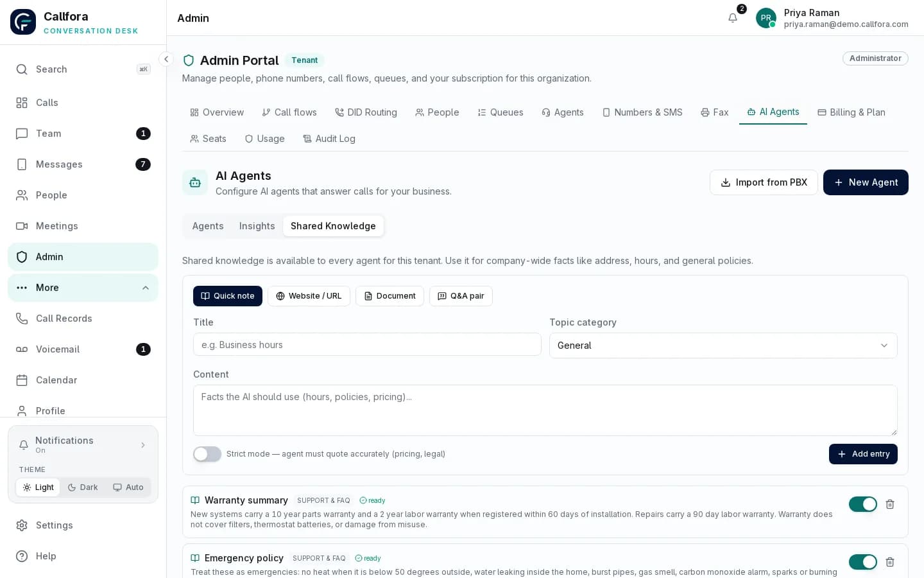The image size is (924, 578).
Task: Delete the Emergency policy entry
Action: tap(890, 562)
